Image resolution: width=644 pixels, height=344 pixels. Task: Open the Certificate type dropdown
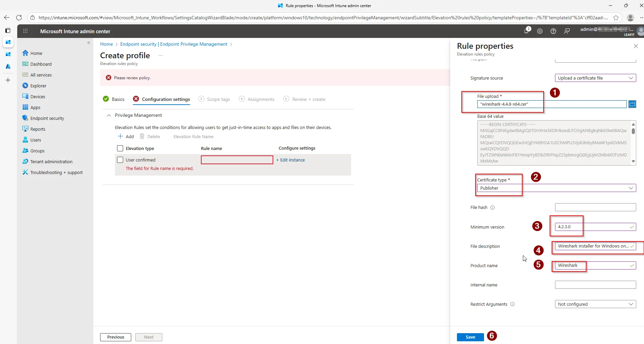coord(556,188)
